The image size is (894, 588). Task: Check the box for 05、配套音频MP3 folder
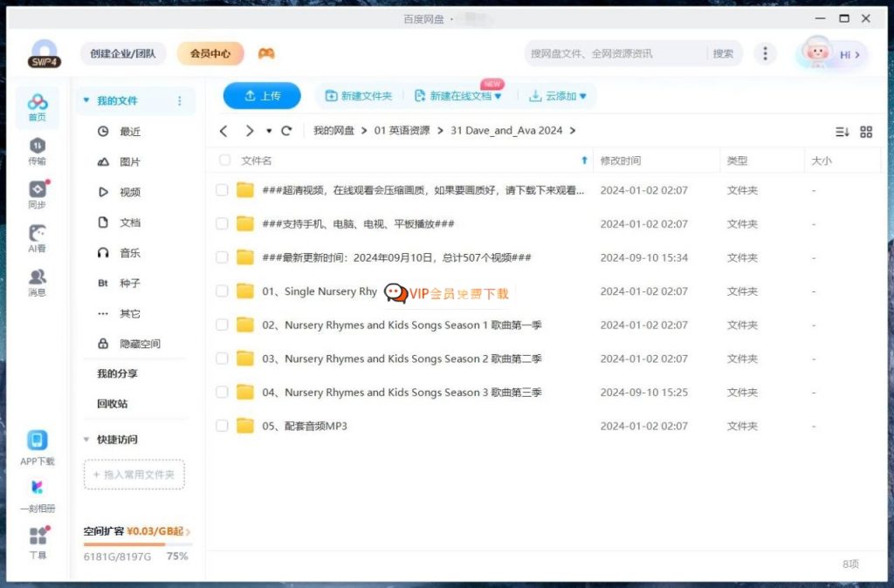click(222, 426)
